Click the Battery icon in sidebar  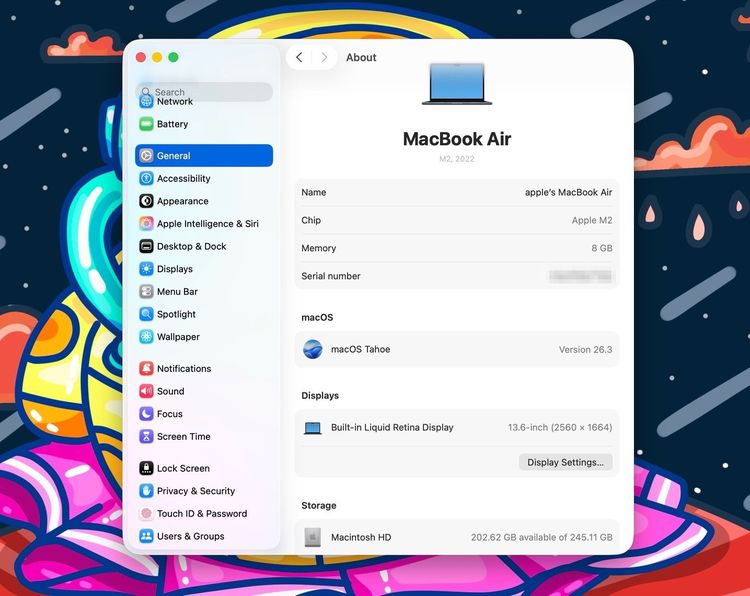tap(146, 124)
